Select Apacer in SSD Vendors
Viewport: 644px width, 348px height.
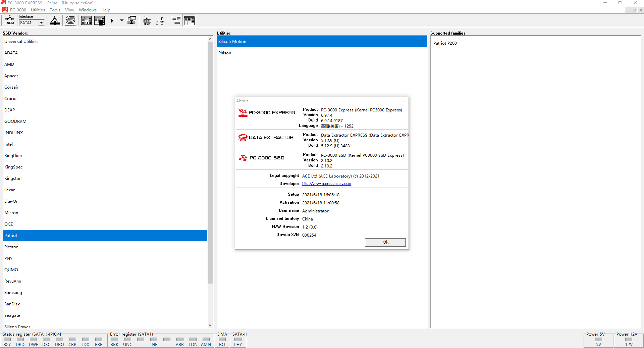[105, 76]
